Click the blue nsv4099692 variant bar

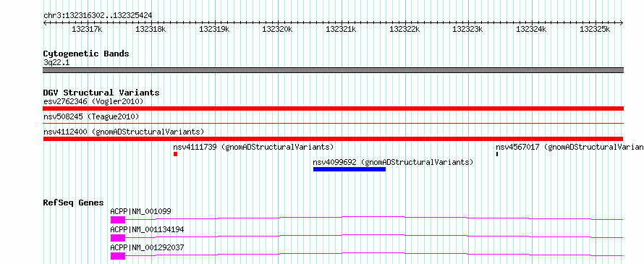coord(349,169)
